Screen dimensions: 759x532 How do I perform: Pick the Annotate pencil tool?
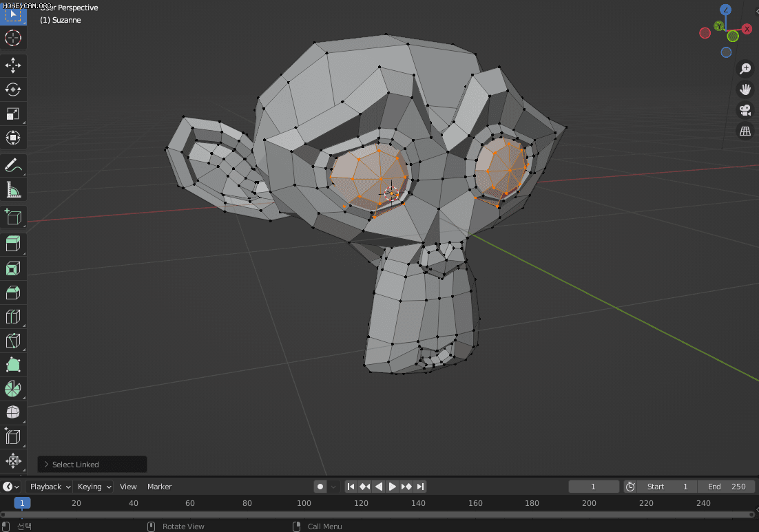coord(13,165)
